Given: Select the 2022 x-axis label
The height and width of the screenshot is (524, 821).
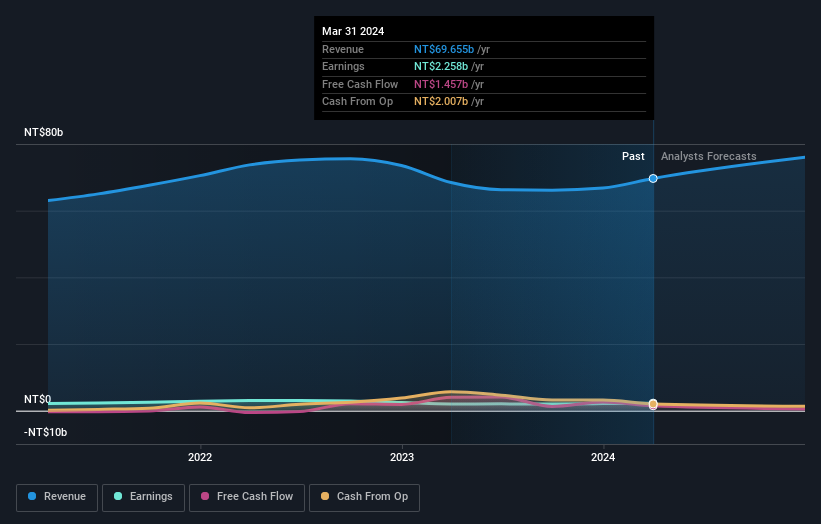Looking at the screenshot, I should click(x=200, y=457).
